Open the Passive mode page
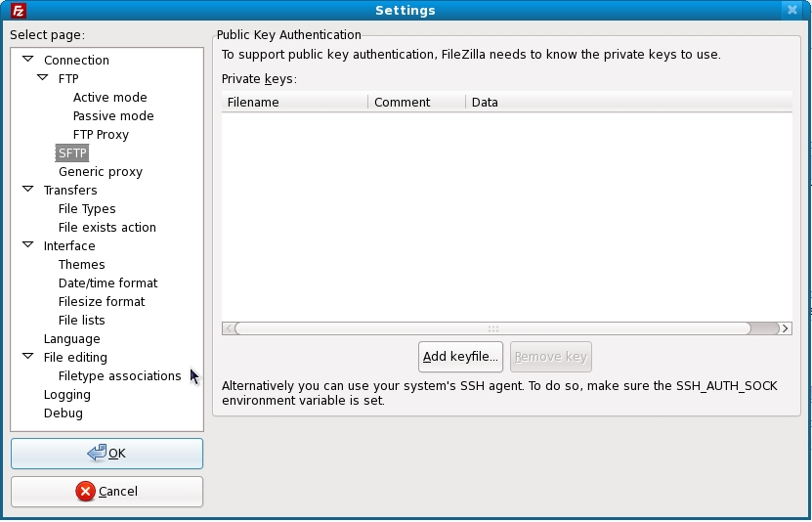 point(113,116)
